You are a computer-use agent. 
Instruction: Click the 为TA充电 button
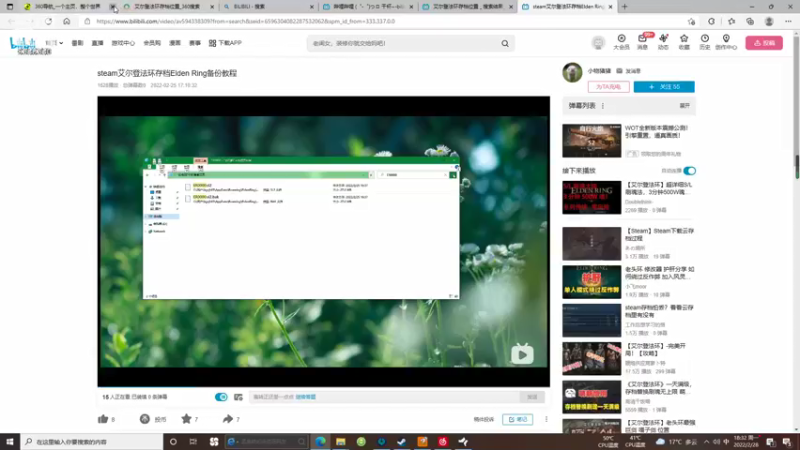pos(608,87)
